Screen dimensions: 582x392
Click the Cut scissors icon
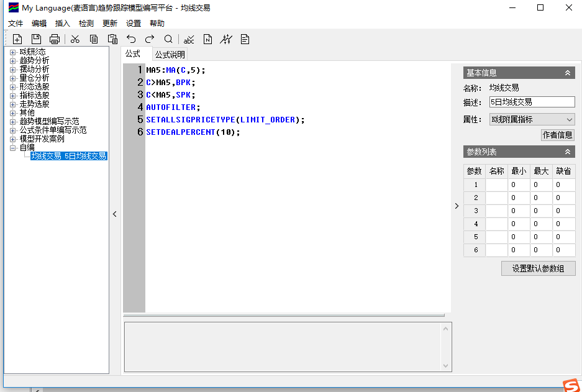[75, 39]
